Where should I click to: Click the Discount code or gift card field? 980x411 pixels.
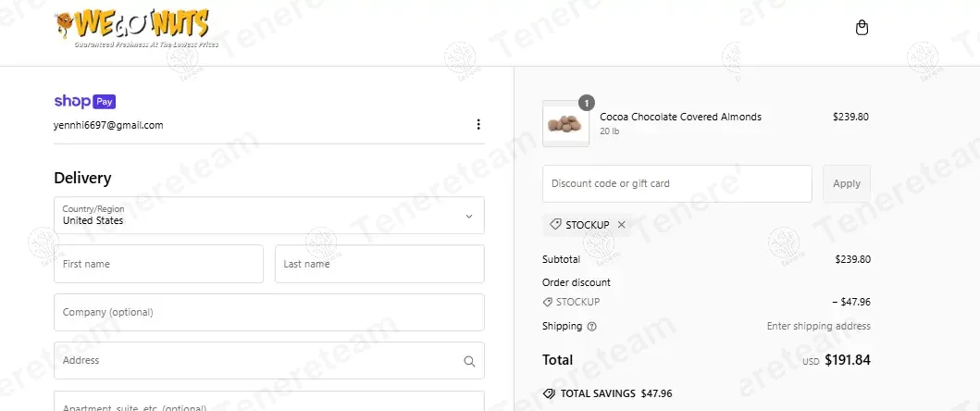[x=676, y=183]
